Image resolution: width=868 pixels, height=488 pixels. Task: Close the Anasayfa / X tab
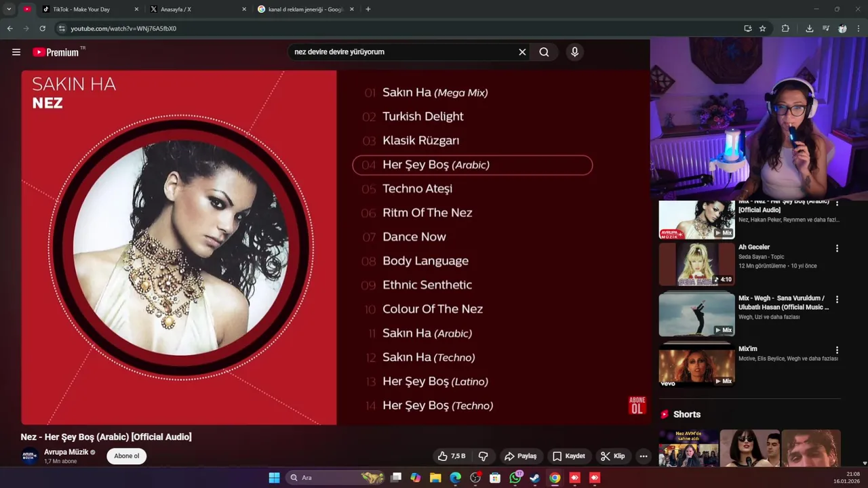(x=244, y=9)
